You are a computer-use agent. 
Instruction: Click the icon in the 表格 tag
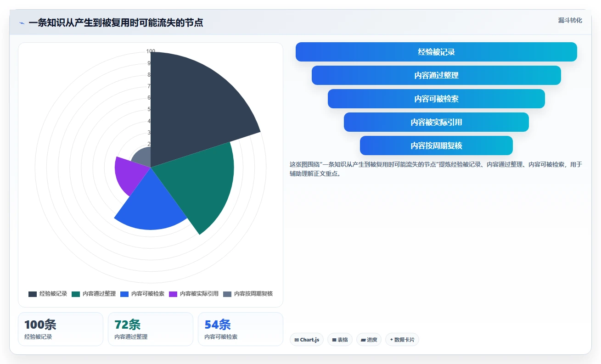(x=334, y=340)
